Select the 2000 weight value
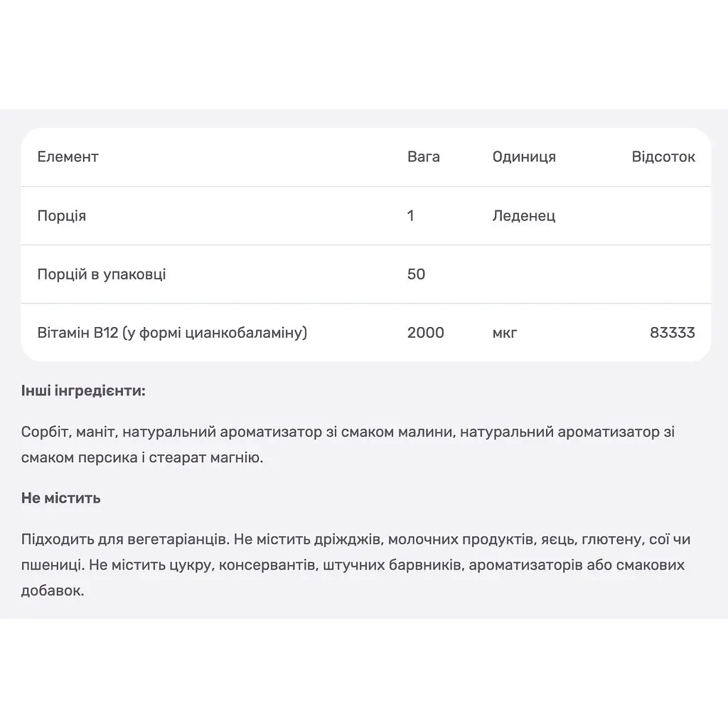This screenshot has height=728, width=728. pos(426,333)
